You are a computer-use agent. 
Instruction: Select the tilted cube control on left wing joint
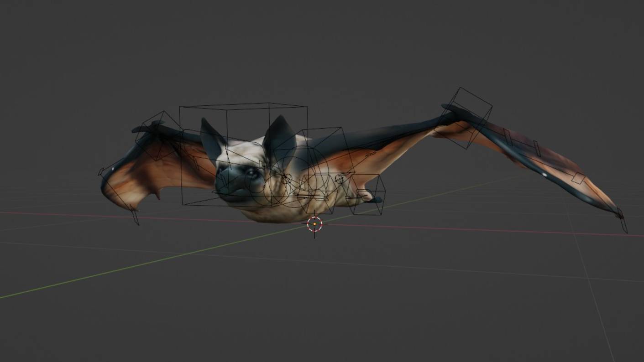pyautogui.click(x=157, y=135)
